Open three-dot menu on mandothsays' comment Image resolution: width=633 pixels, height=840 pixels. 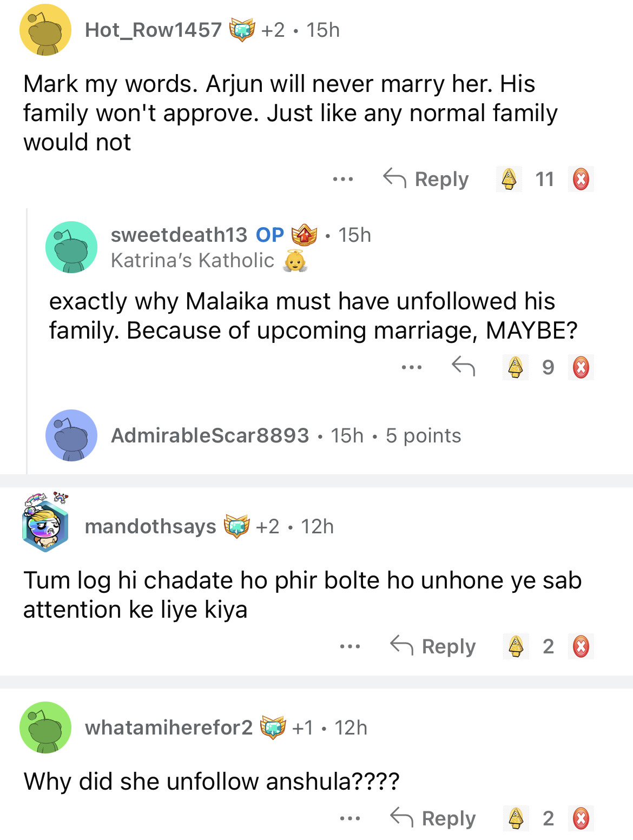(350, 646)
